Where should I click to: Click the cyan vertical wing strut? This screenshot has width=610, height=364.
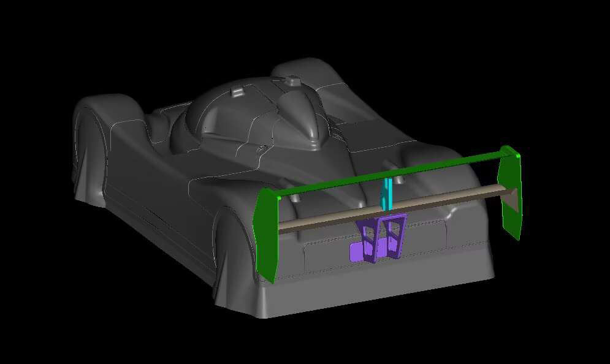tap(387, 194)
